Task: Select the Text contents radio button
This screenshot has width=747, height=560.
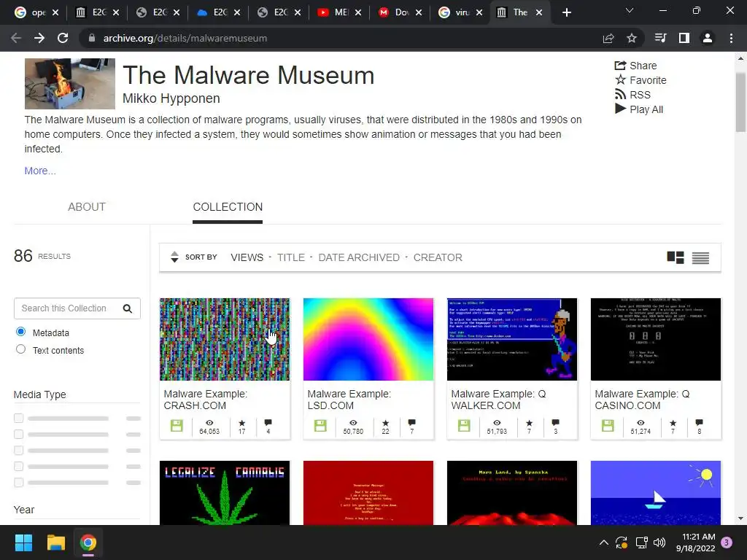Action: [x=20, y=349]
